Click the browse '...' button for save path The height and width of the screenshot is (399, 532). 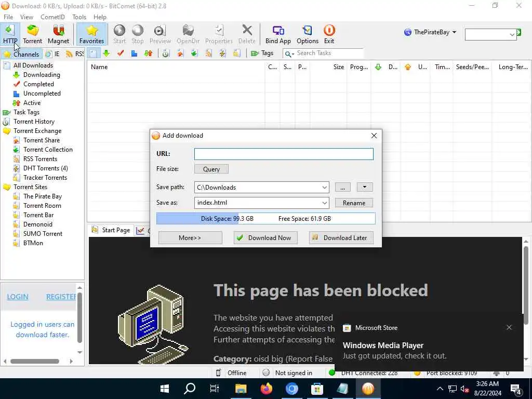(x=343, y=187)
